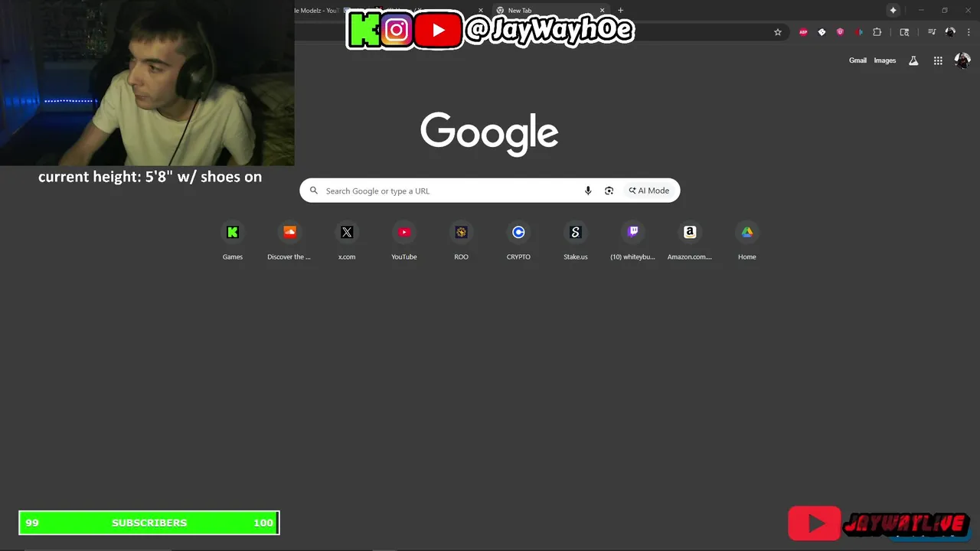Click the magnifier icon in the search box
The image size is (980, 551).
[x=314, y=191]
